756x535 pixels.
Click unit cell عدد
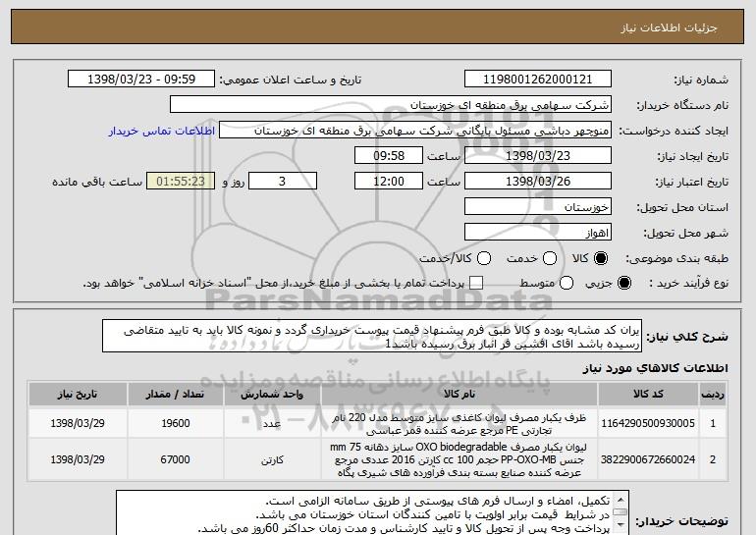pyautogui.click(x=272, y=424)
